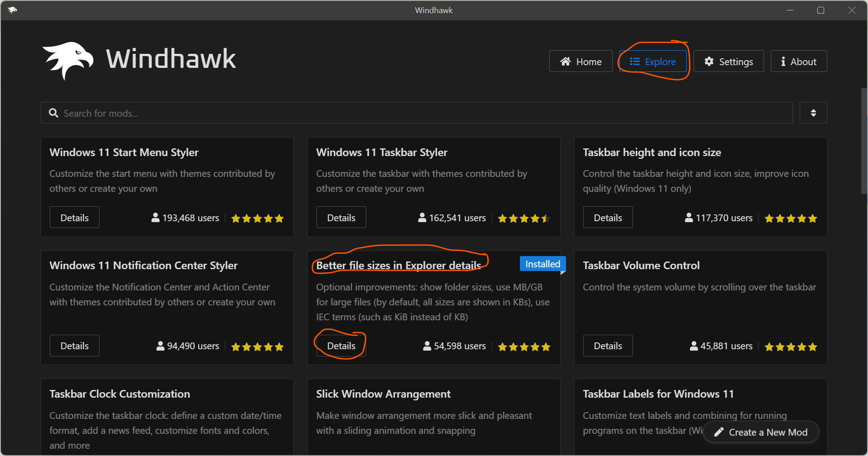Focus the Search for mods field

point(416,113)
